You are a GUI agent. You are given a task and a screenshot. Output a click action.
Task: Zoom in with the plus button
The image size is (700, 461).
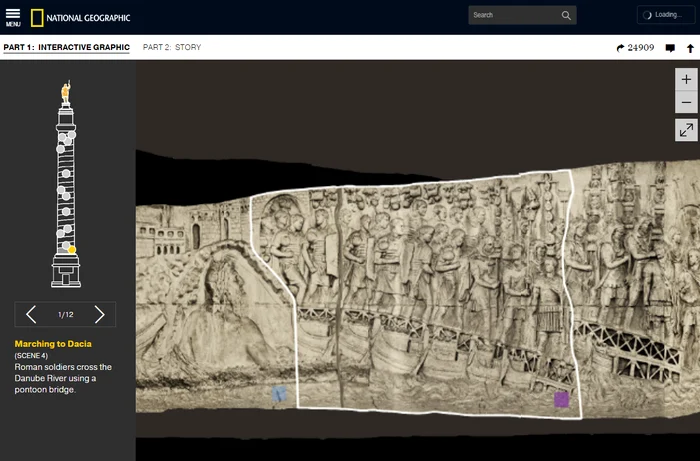coord(686,79)
